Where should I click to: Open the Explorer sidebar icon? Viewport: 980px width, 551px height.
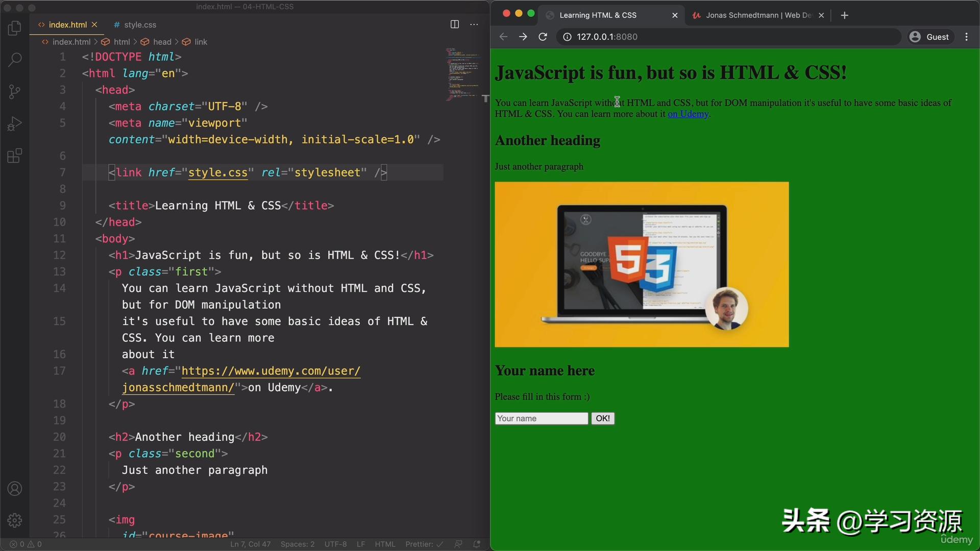click(x=14, y=28)
